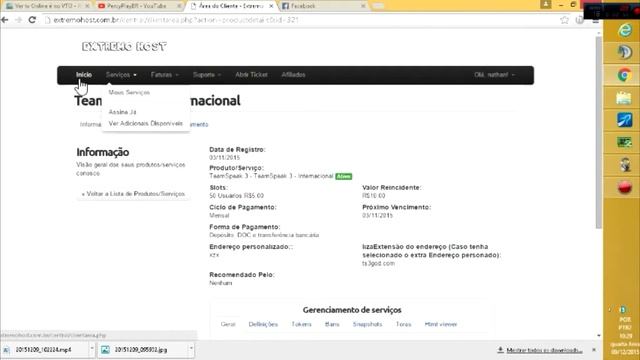Click the blue arrow app icon in taskbar
This screenshot has height=360, width=640.
tap(624, 120)
